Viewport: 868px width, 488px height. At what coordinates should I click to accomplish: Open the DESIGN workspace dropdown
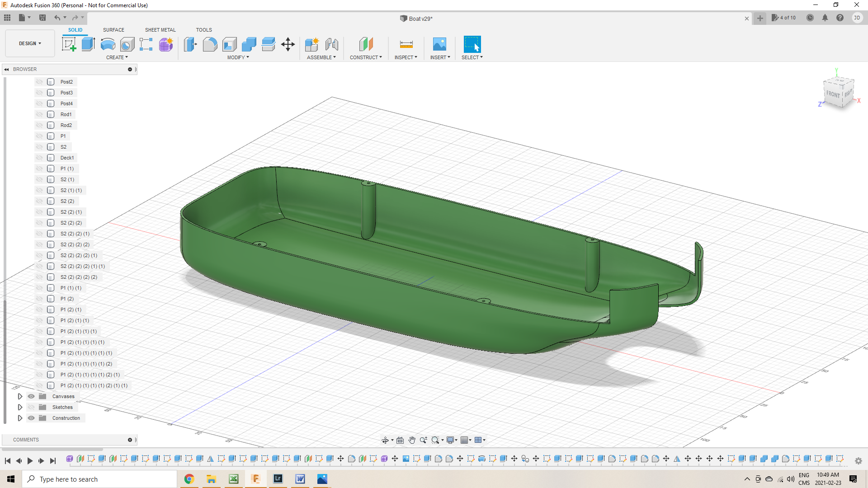[30, 43]
